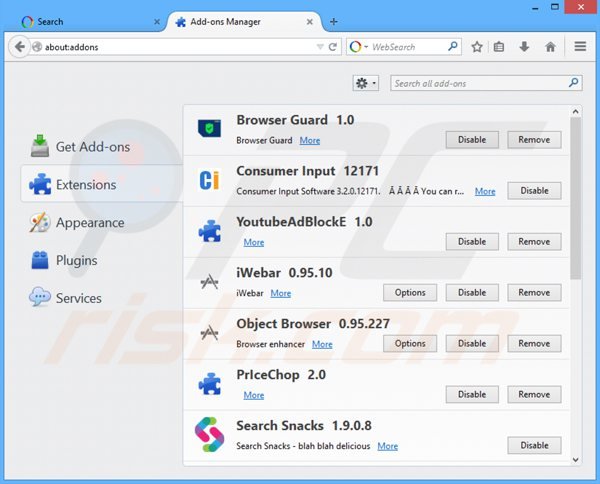Bookmark this page with the star icon
The width and height of the screenshot is (600, 484).
[477, 47]
